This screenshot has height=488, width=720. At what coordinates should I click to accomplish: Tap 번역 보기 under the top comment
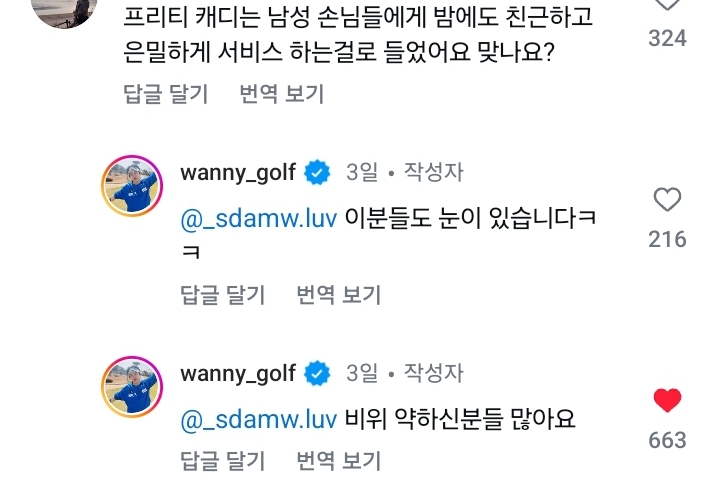pos(282,94)
